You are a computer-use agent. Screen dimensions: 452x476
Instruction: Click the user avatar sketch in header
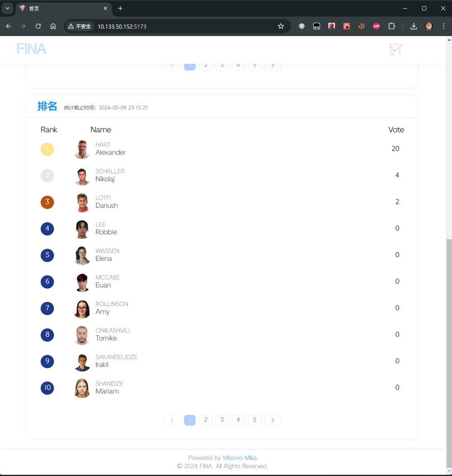(396, 50)
